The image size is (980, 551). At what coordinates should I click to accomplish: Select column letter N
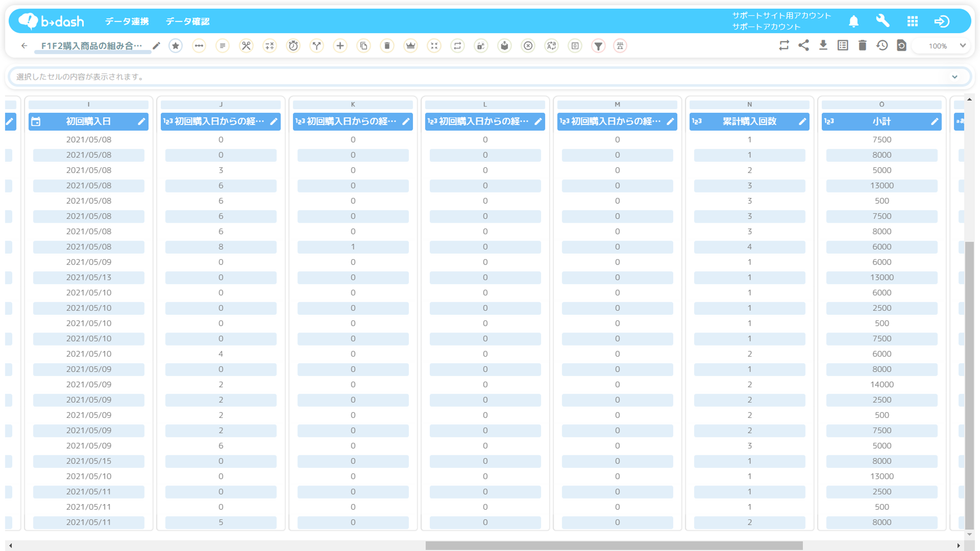(x=749, y=104)
